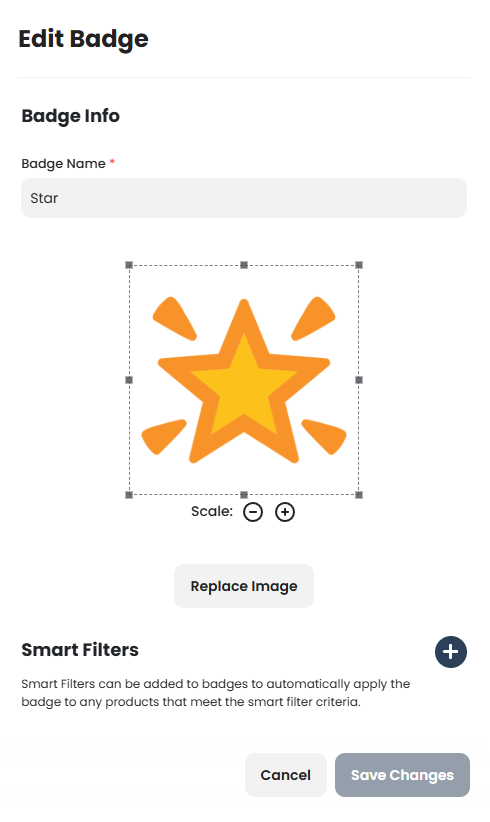
Task: Select the left-middle crop handle
Action: [129, 380]
